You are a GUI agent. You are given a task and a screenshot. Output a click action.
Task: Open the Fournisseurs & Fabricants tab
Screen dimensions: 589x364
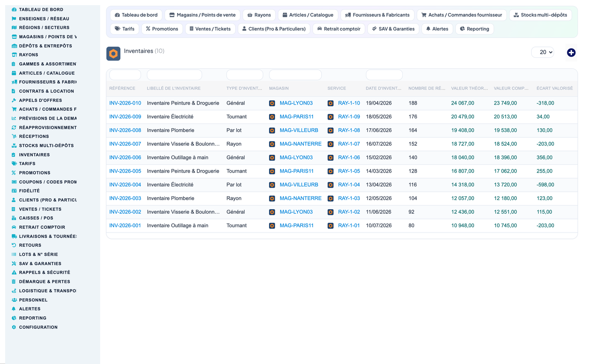377,15
